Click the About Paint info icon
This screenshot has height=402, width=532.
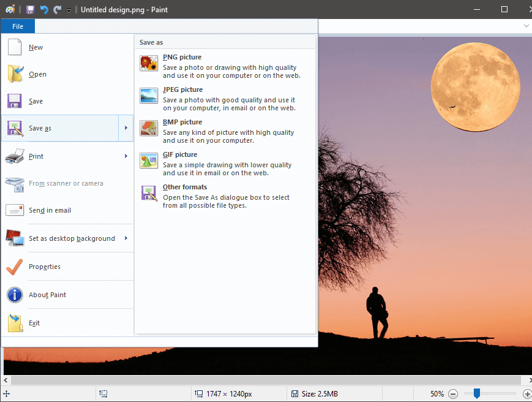pyautogui.click(x=15, y=295)
